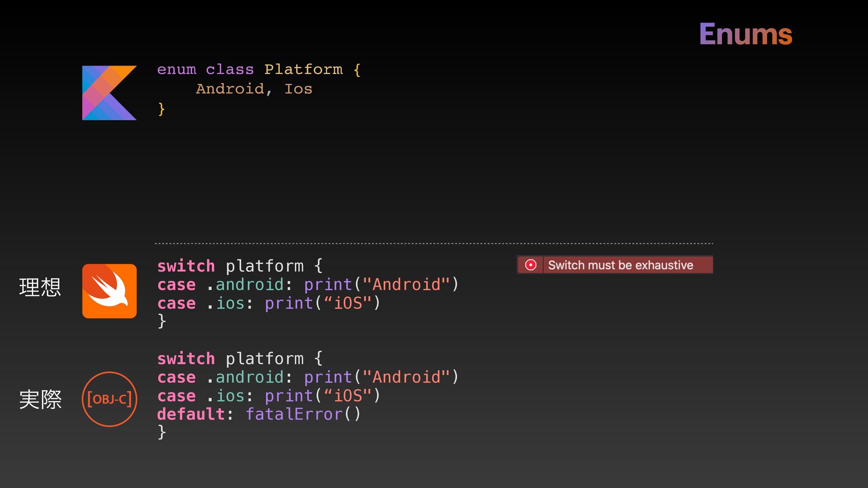Viewport: 868px width, 488px height.
Task: Click the '実際' label
Action: 40,399
